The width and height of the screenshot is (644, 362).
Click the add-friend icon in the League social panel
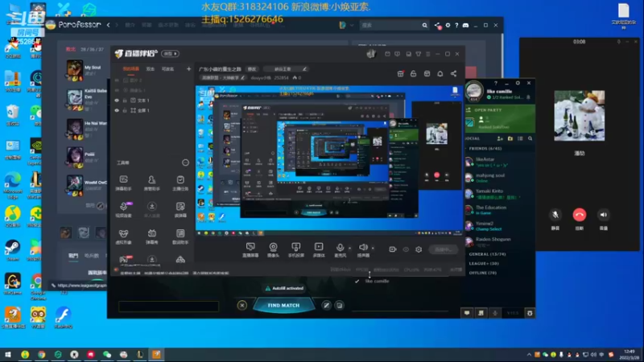pos(500,138)
